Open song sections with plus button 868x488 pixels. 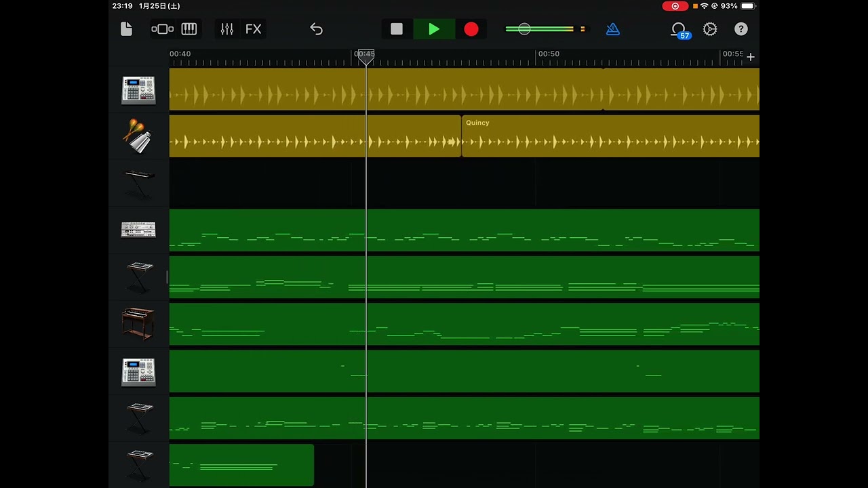tap(751, 57)
